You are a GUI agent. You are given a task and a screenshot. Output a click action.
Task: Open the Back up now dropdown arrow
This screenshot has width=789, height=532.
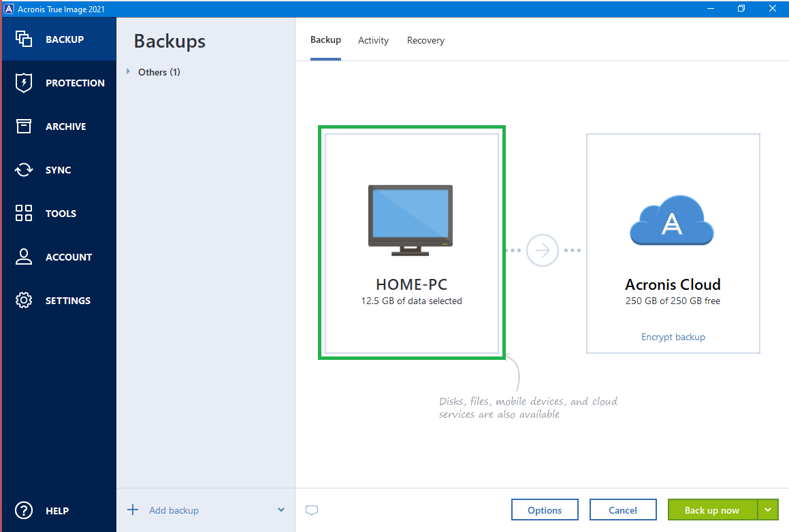767,509
